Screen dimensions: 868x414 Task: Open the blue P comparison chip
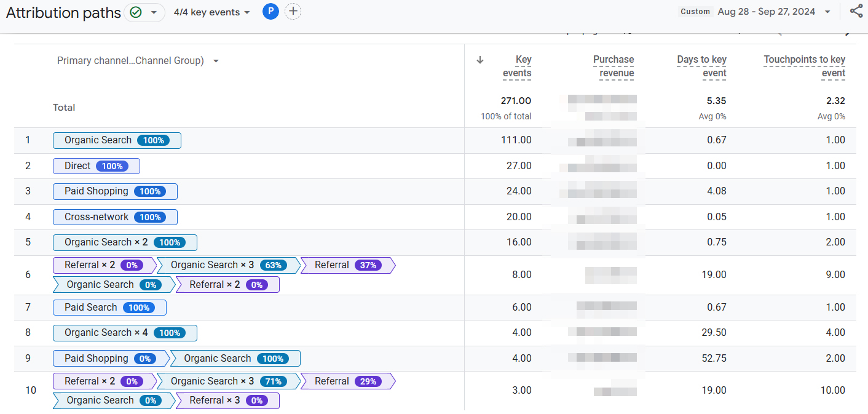(x=270, y=11)
